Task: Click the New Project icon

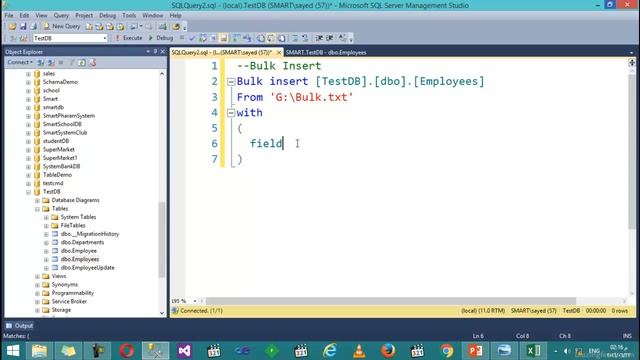Action: [12, 26]
